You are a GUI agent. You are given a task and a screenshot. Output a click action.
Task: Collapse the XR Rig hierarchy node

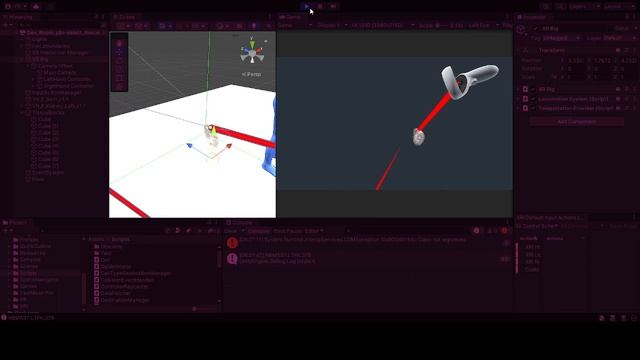point(22,59)
